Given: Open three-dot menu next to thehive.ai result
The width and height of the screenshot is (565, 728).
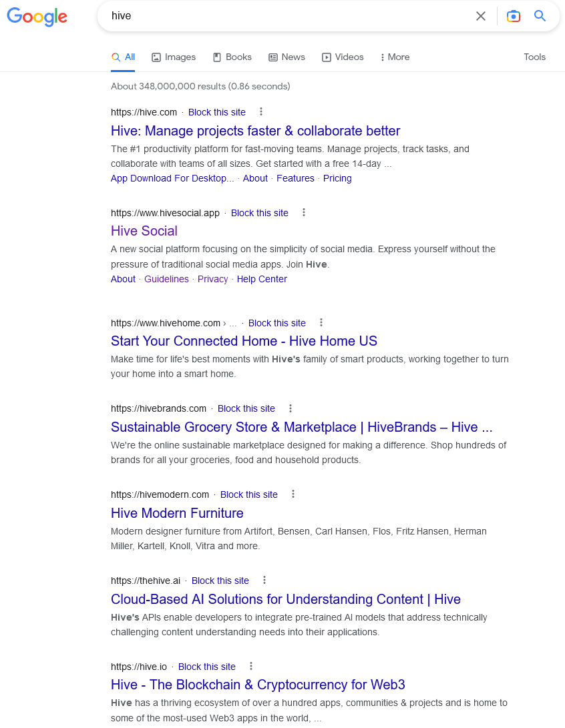Looking at the screenshot, I should [x=264, y=580].
